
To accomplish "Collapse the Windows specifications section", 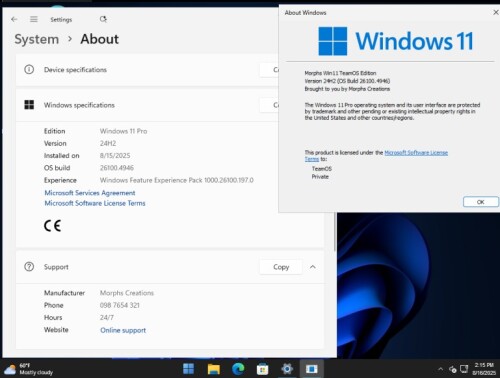I will (x=147, y=105).
